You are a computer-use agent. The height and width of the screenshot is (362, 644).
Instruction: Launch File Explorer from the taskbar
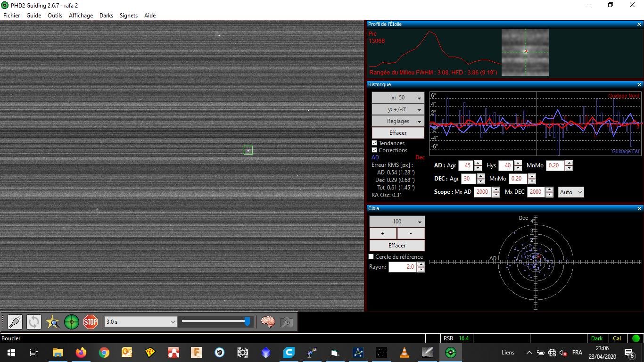pos(58,352)
